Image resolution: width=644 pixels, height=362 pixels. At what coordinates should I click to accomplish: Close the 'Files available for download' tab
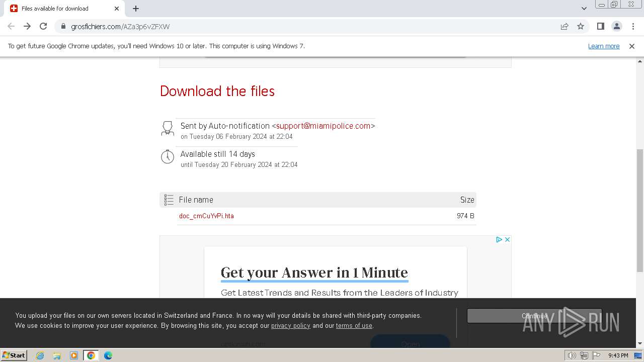[x=117, y=9]
